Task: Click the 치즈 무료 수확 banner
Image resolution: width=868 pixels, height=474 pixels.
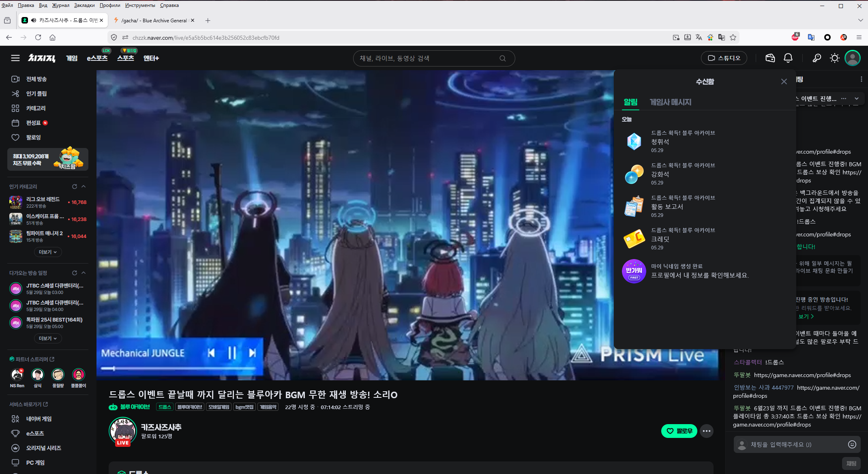Action: pos(48,159)
